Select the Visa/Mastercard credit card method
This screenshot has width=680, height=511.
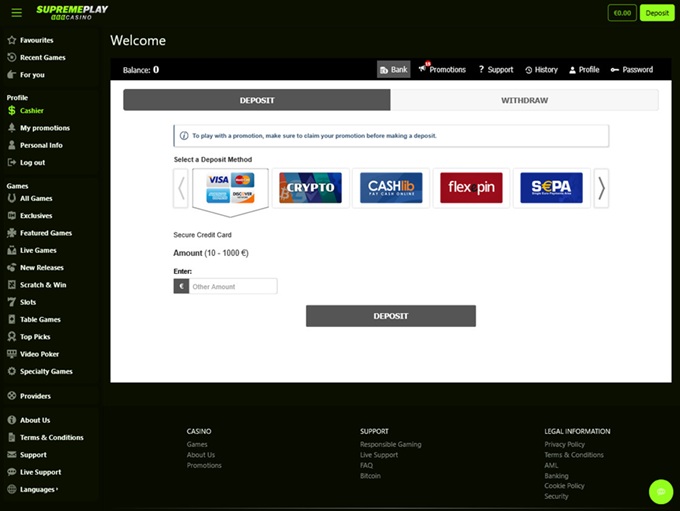point(230,188)
